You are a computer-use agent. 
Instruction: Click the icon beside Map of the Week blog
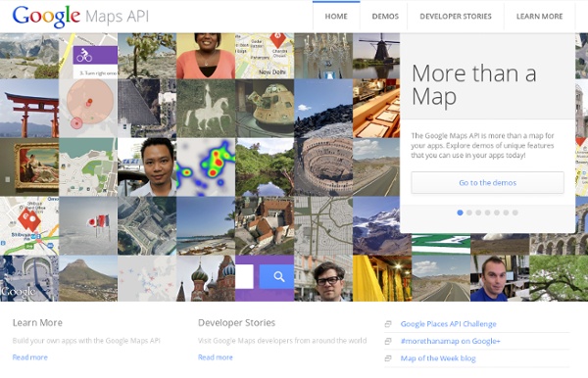click(x=388, y=358)
